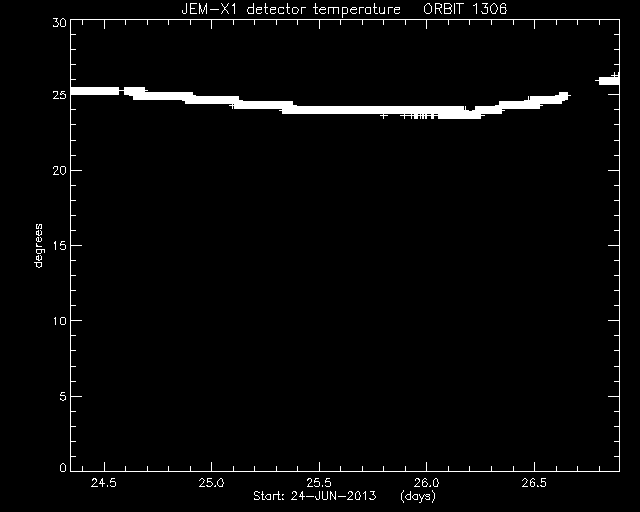Select the 26.5 x-axis tick label
Image resolution: width=640 pixels, height=512 pixels.
(x=534, y=483)
